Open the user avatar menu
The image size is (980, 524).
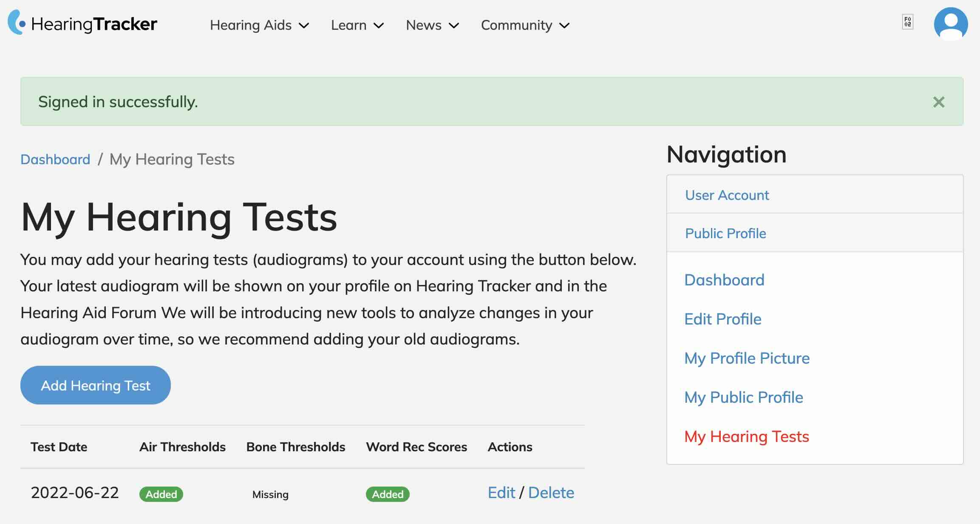(951, 24)
